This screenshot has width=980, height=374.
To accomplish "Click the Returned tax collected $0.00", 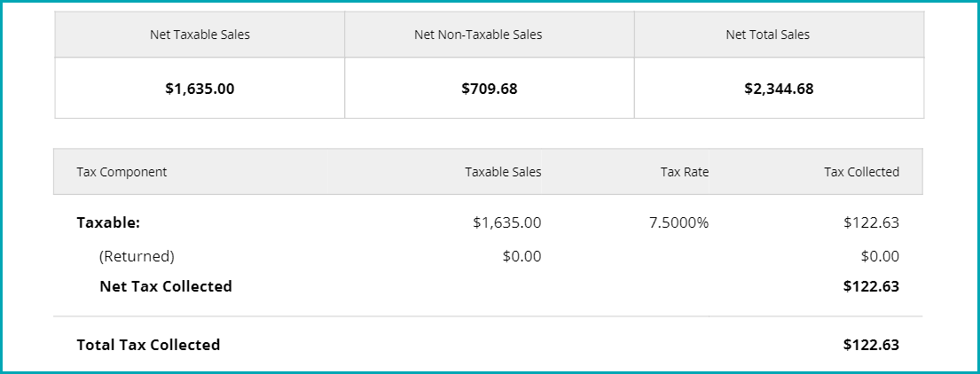I will click(x=880, y=256).
